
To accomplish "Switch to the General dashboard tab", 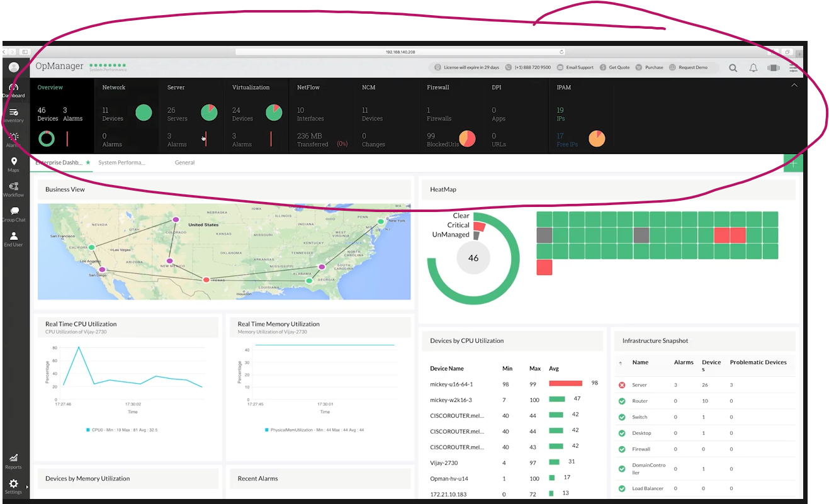I will point(184,162).
